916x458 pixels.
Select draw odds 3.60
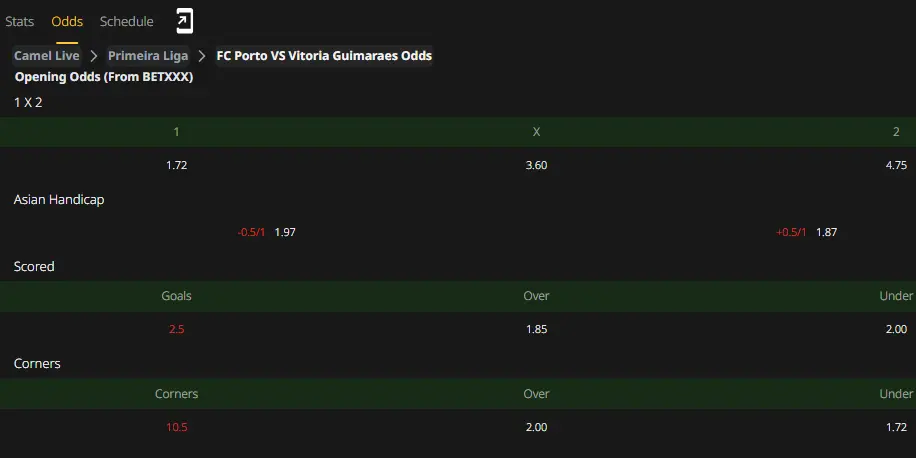coord(536,165)
